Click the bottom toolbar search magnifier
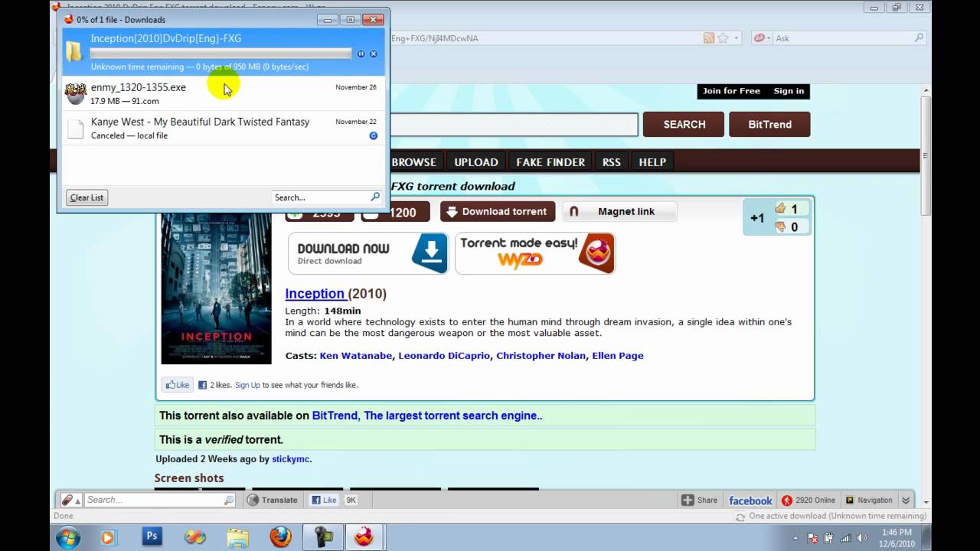Screen dimensions: 980x551 pos(229,500)
